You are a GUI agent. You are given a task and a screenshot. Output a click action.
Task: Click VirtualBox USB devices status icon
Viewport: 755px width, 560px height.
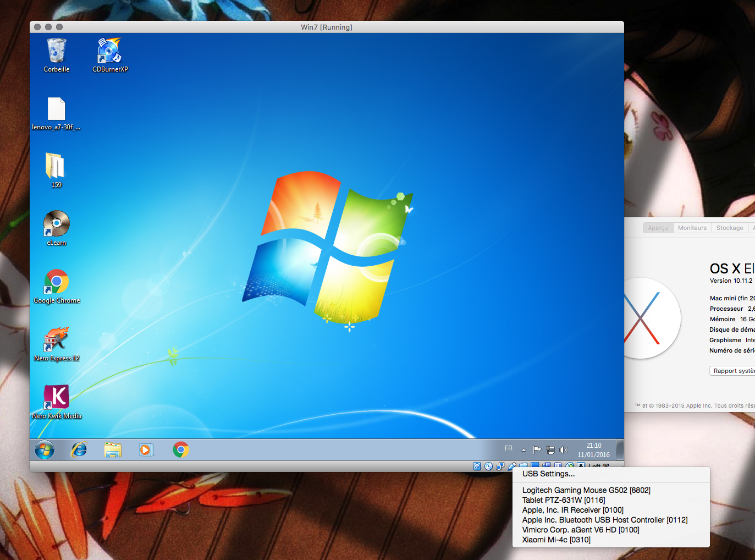[x=511, y=465]
